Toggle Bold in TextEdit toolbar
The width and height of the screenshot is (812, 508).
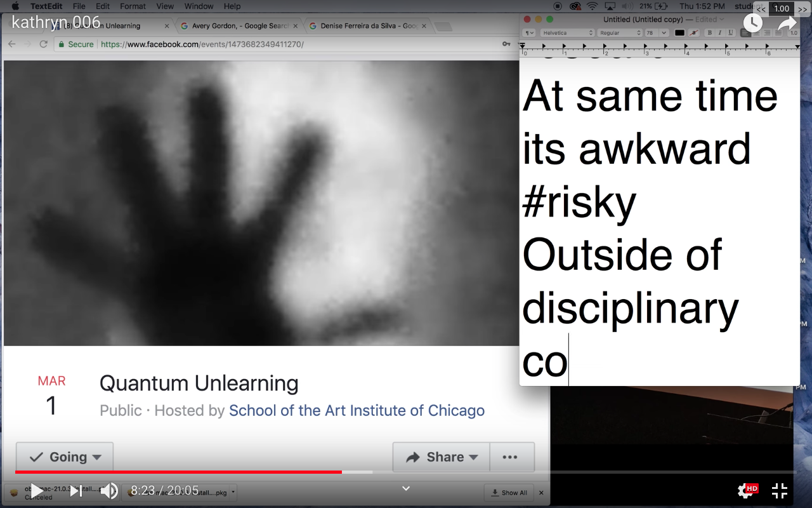tap(709, 32)
